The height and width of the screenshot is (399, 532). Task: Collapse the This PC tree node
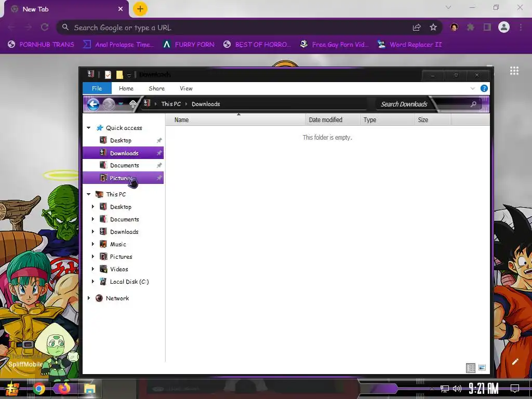click(x=88, y=194)
